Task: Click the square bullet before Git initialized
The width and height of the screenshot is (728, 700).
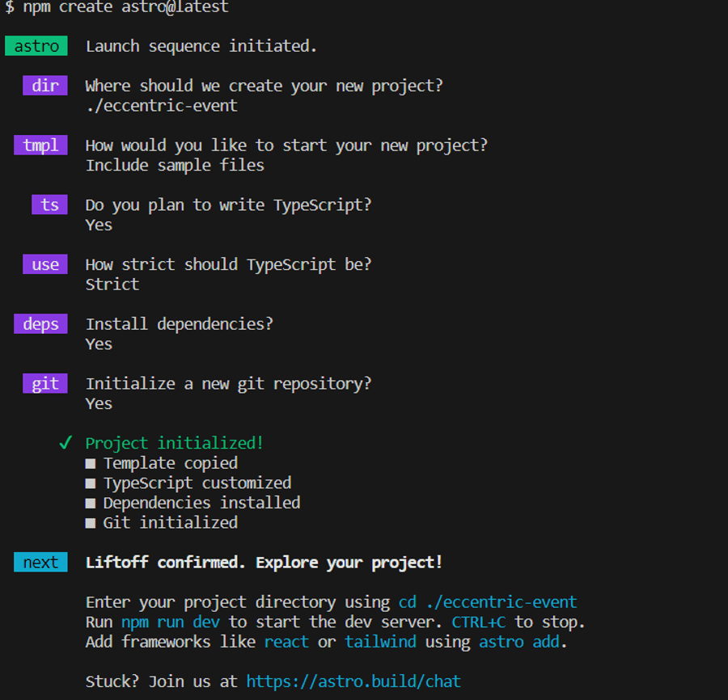Action: coord(90,523)
